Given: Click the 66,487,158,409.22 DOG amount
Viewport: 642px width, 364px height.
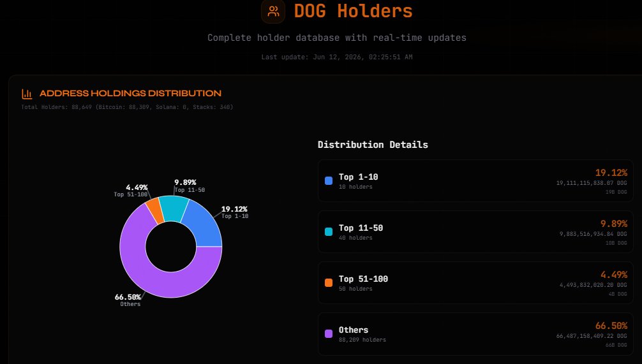Looking at the screenshot, I should click(x=591, y=336).
